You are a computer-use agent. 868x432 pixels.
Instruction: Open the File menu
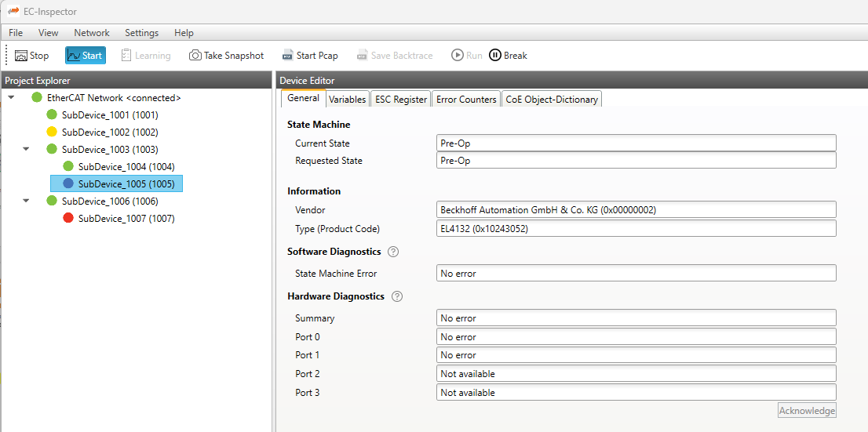coord(16,33)
